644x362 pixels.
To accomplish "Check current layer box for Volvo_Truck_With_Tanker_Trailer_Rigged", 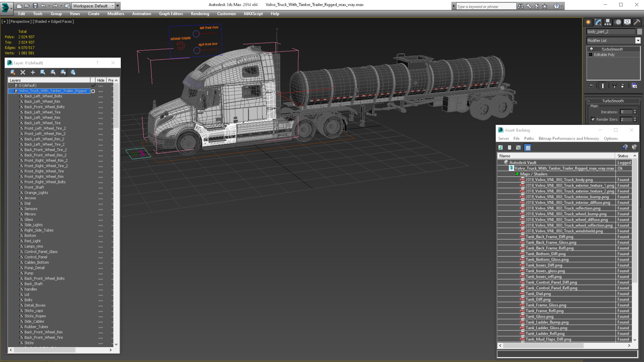I will [x=93, y=91].
